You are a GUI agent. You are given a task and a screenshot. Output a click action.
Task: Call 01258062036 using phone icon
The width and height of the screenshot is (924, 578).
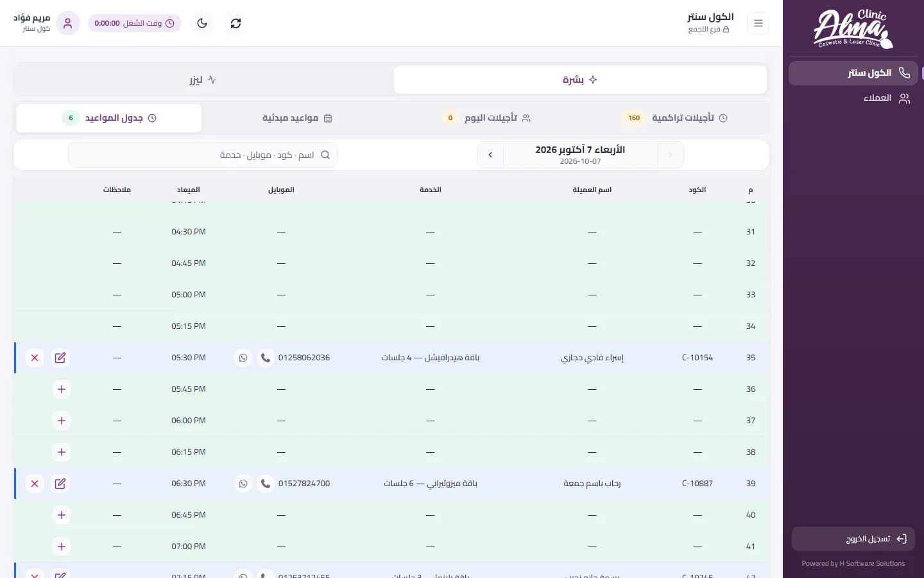pos(266,358)
